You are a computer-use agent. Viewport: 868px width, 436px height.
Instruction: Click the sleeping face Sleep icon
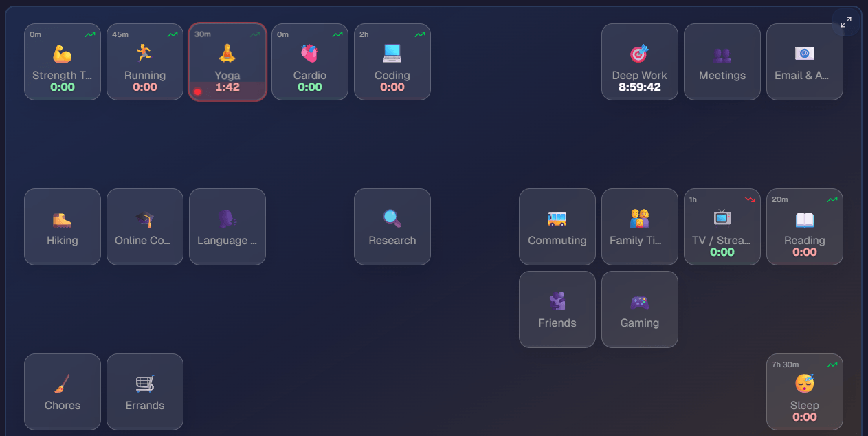point(805,384)
